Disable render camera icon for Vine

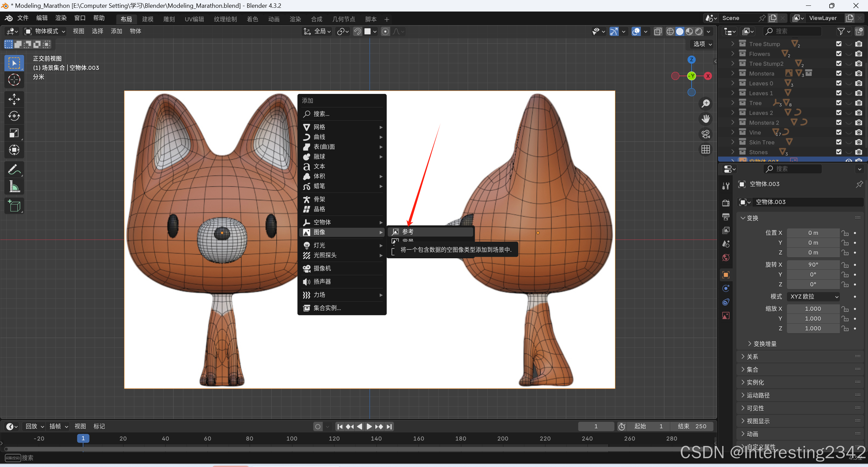click(x=859, y=132)
